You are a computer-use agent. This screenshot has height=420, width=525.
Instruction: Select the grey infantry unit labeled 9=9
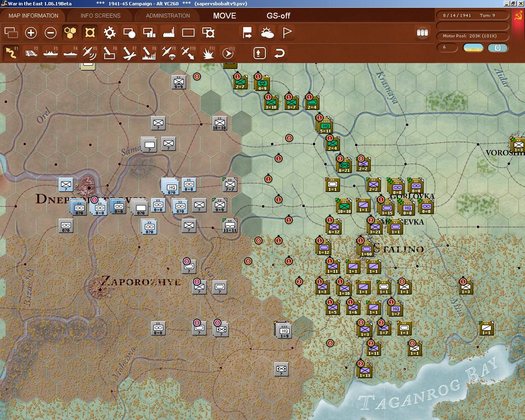(x=179, y=82)
